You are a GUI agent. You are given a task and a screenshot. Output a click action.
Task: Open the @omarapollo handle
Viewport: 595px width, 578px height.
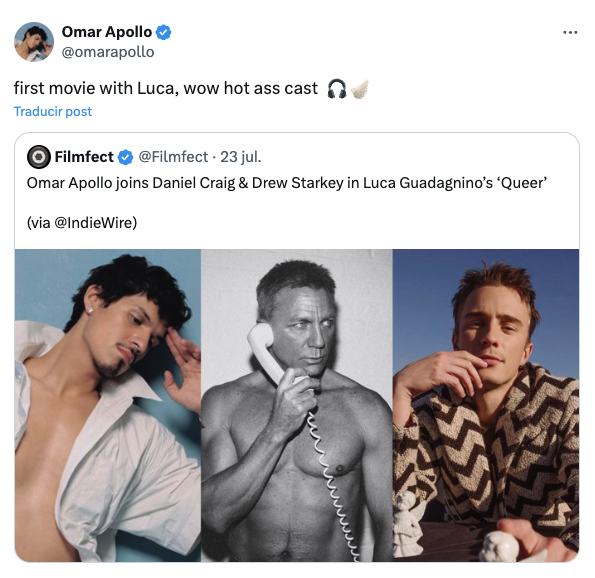[108, 52]
